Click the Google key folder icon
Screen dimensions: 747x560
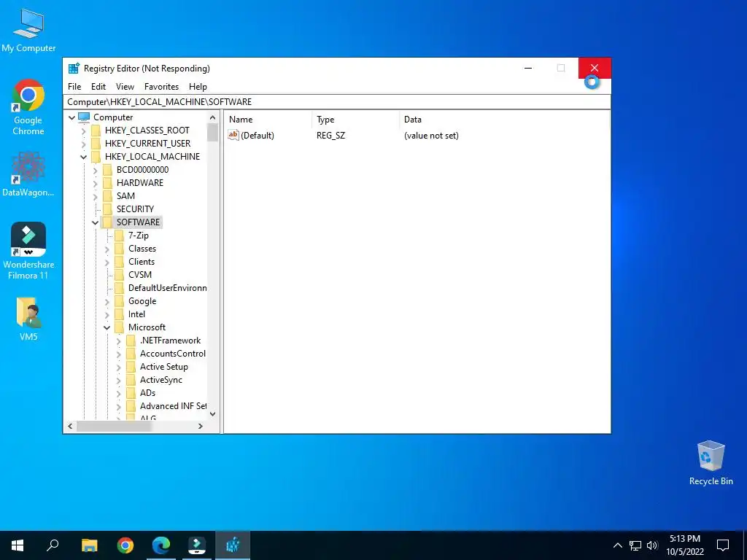coord(119,301)
